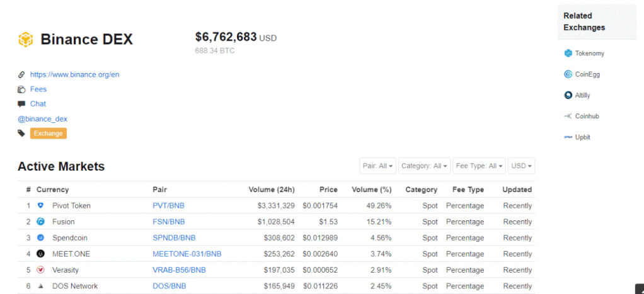Click the Price column header
This screenshot has width=644, height=294.
(328, 189)
